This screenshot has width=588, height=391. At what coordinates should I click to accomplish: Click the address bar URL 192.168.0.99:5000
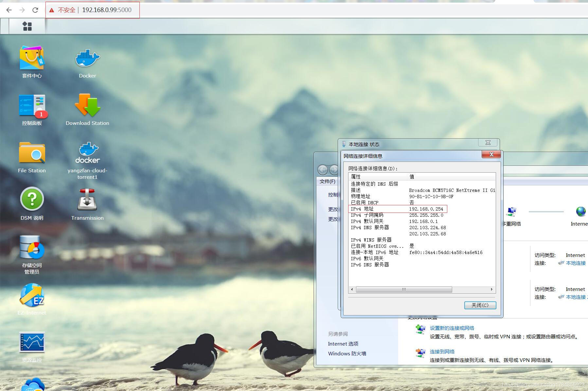click(107, 10)
